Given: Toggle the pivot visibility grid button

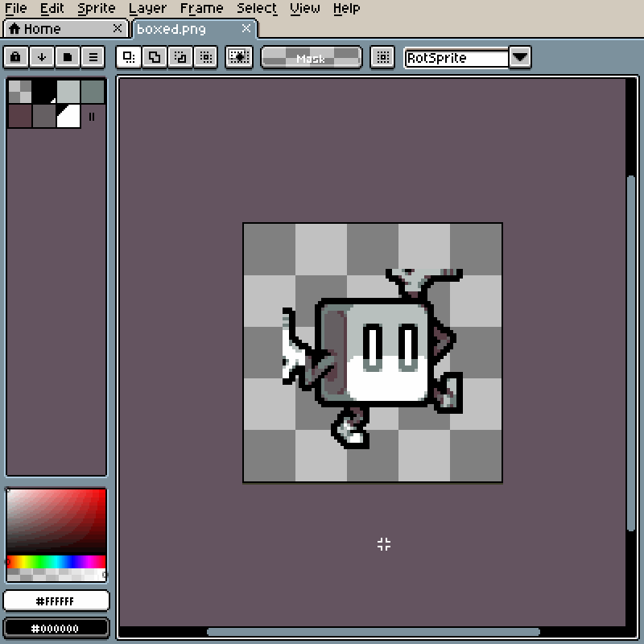Looking at the screenshot, I should [383, 57].
